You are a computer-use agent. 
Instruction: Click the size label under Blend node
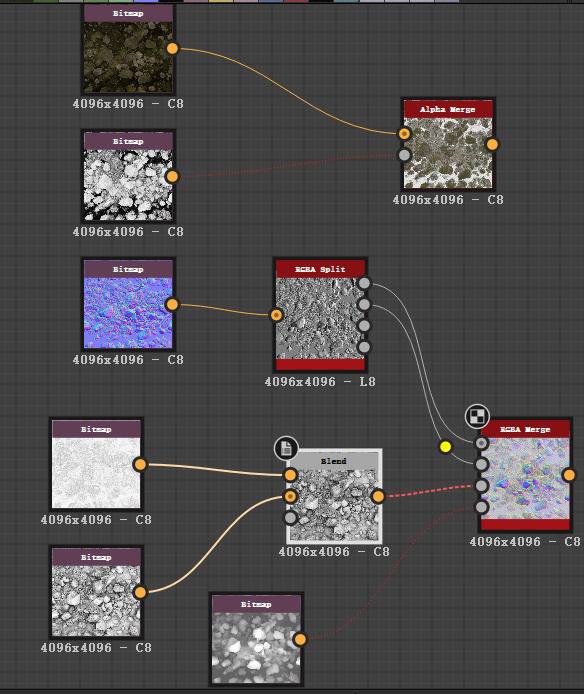point(334,551)
